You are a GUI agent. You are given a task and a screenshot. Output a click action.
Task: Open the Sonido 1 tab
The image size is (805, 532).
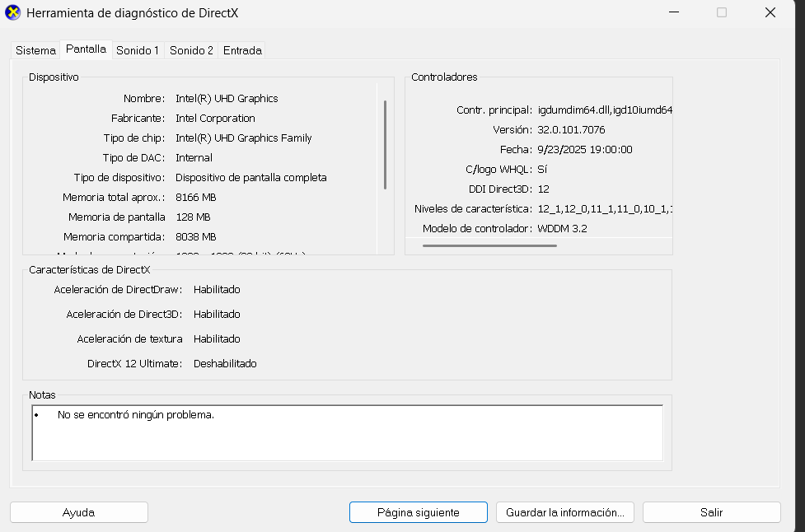(137, 50)
